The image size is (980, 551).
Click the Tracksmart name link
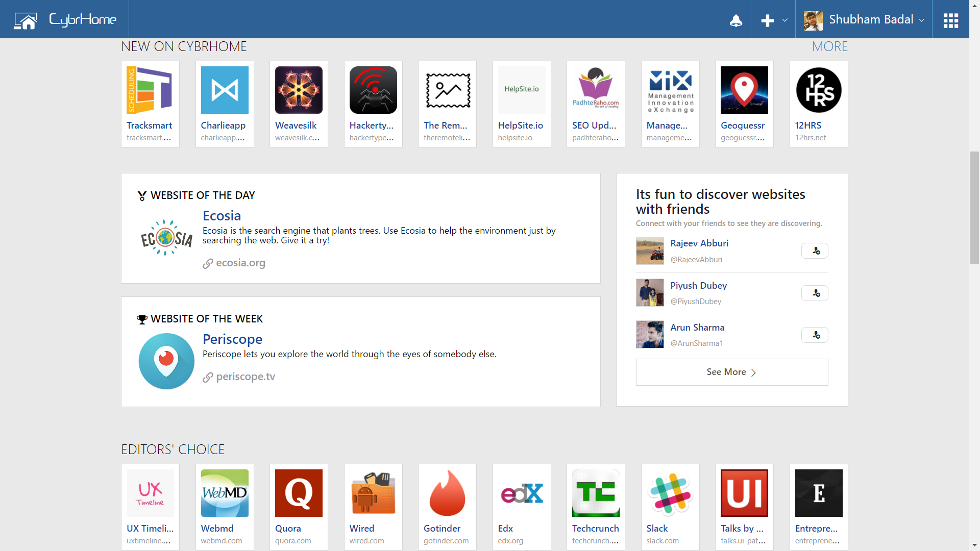149,126
